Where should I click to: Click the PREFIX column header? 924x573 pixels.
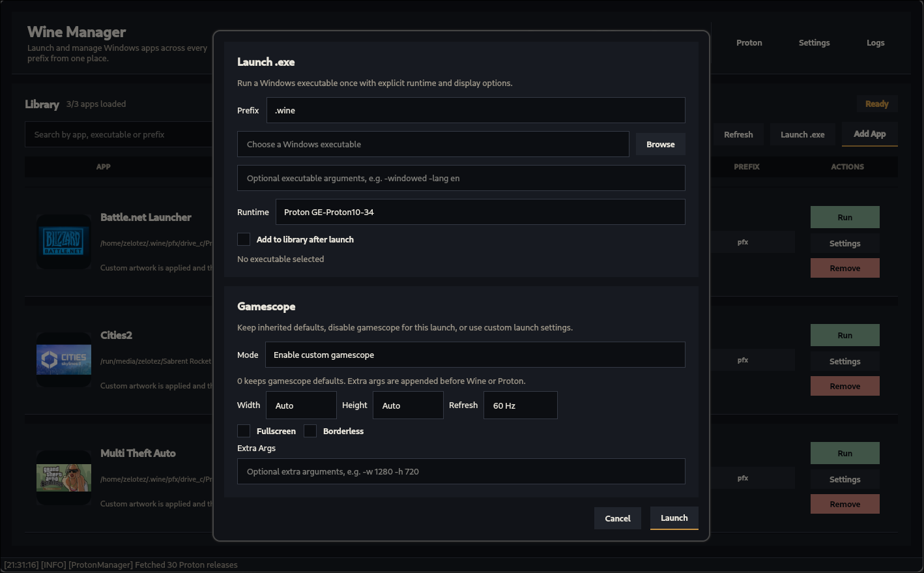click(747, 167)
